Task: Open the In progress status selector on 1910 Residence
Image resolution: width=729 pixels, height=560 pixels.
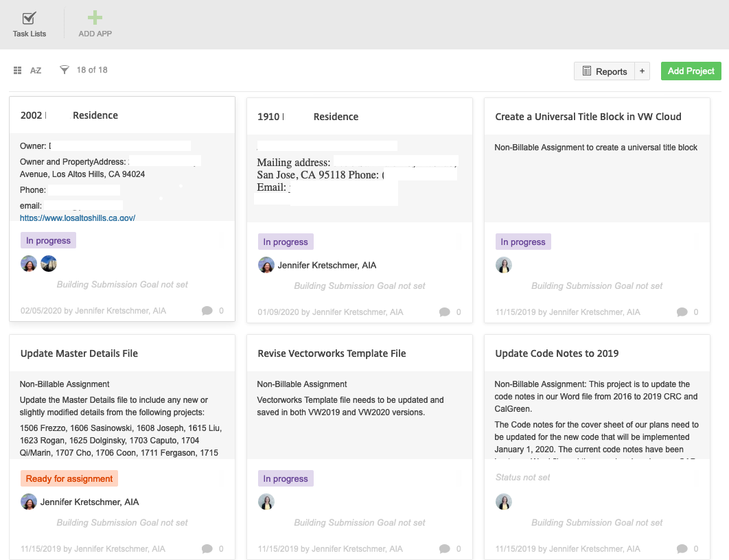Action: click(x=286, y=242)
